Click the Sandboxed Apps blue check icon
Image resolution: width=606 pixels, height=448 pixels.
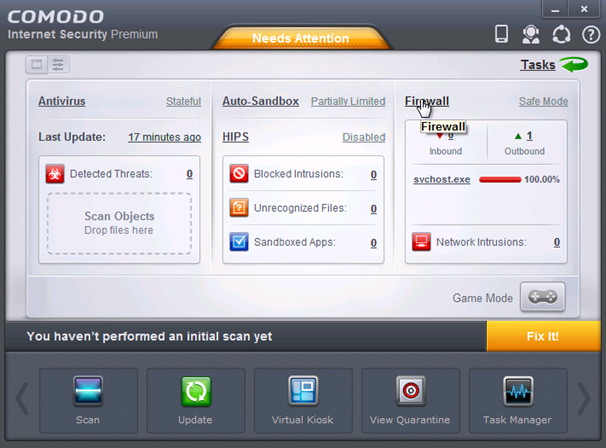coord(239,242)
